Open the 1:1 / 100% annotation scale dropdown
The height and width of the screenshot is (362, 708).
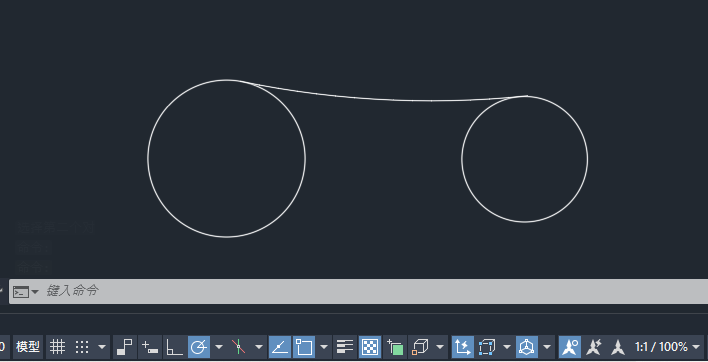[668, 347]
